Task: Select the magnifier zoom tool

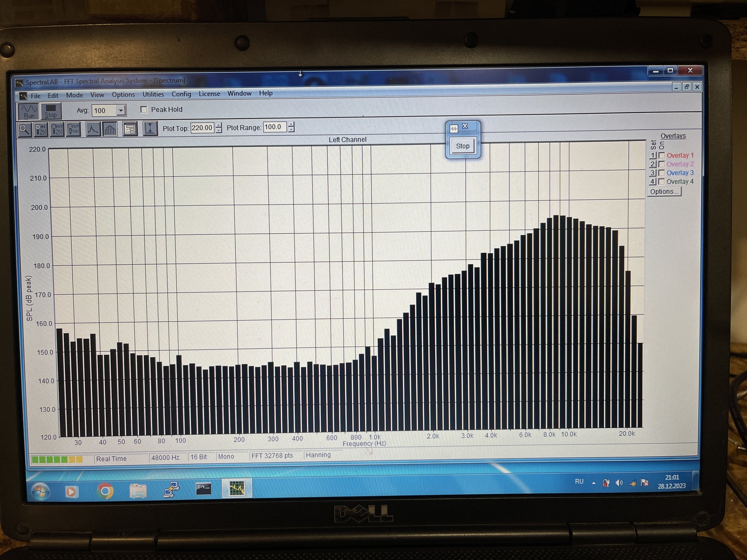Action: tap(25, 130)
